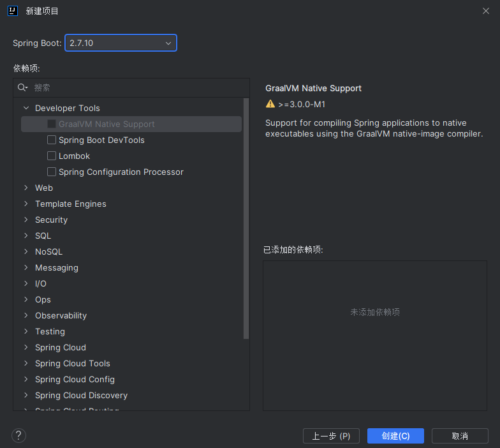Select the Messaging label
The image size is (500, 448).
(56, 268)
